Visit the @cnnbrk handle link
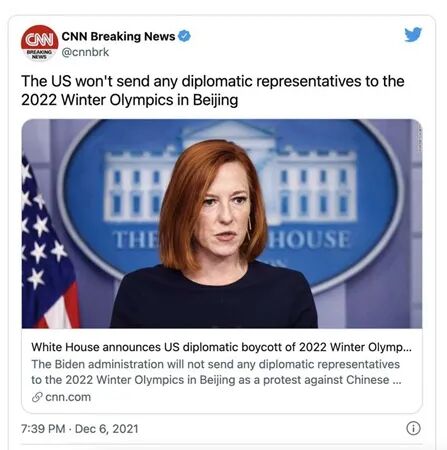The height and width of the screenshot is (450, 447). (85, 52)
